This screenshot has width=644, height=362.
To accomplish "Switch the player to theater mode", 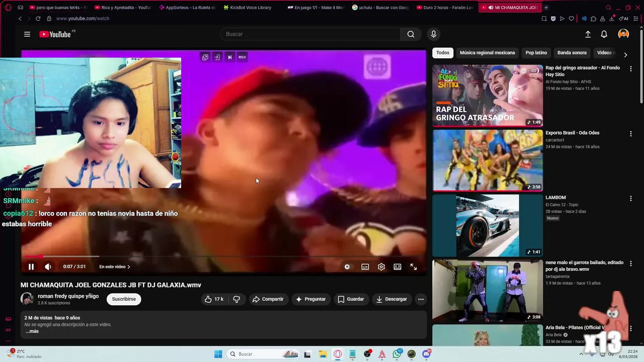I will pos(397,267).
